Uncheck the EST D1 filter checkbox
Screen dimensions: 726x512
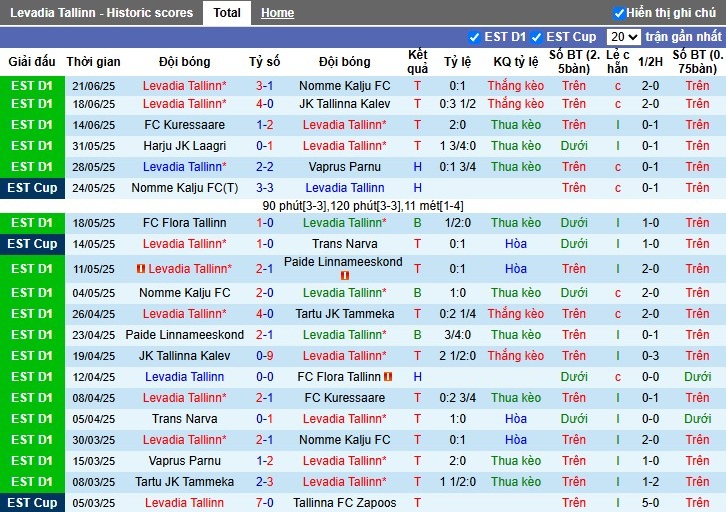[474, 37]
